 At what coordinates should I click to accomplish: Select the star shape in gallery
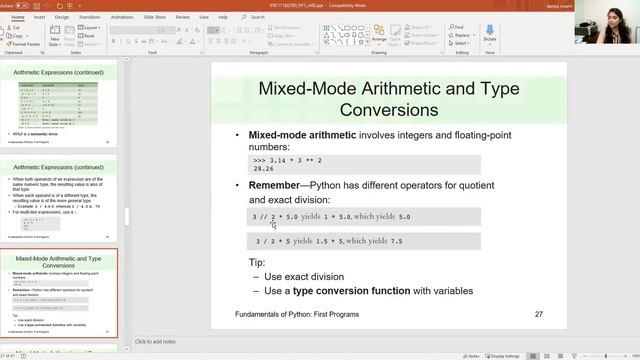tap(361, 42)
